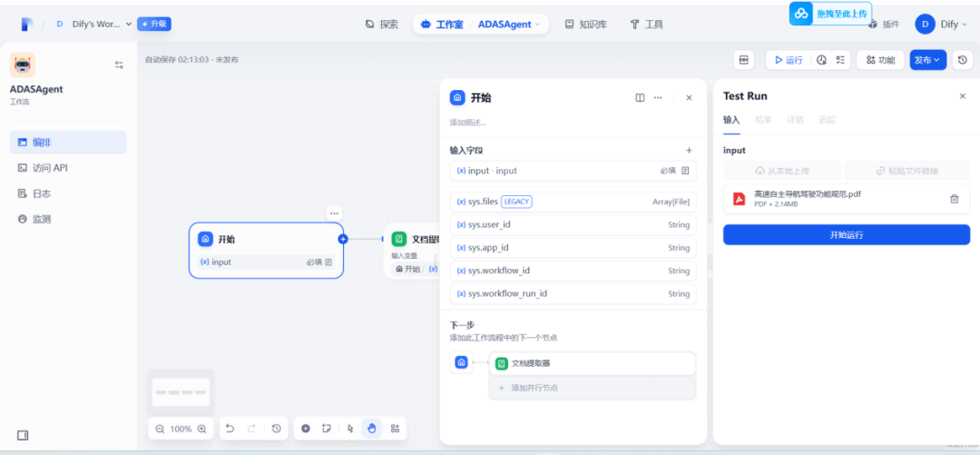980x455 pixels.
Task: Undo the last canvas action
Action: click(230, 429)
